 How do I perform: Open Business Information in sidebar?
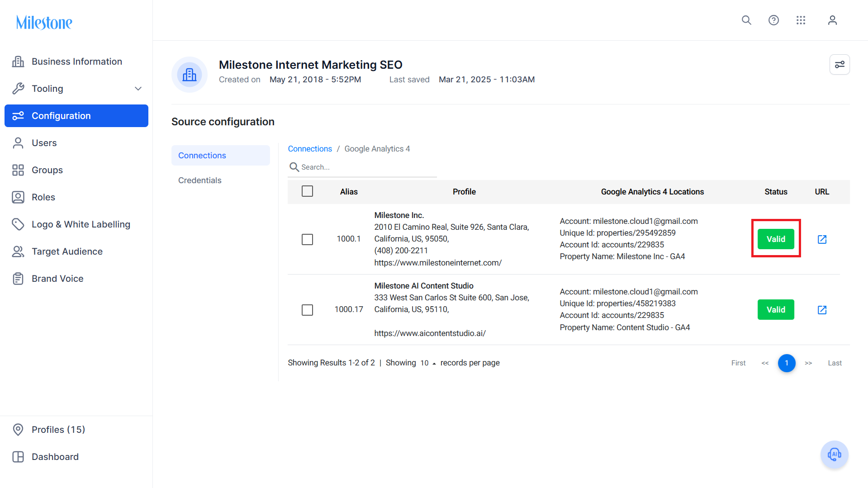pyautogui.click(x=76, y=62)
